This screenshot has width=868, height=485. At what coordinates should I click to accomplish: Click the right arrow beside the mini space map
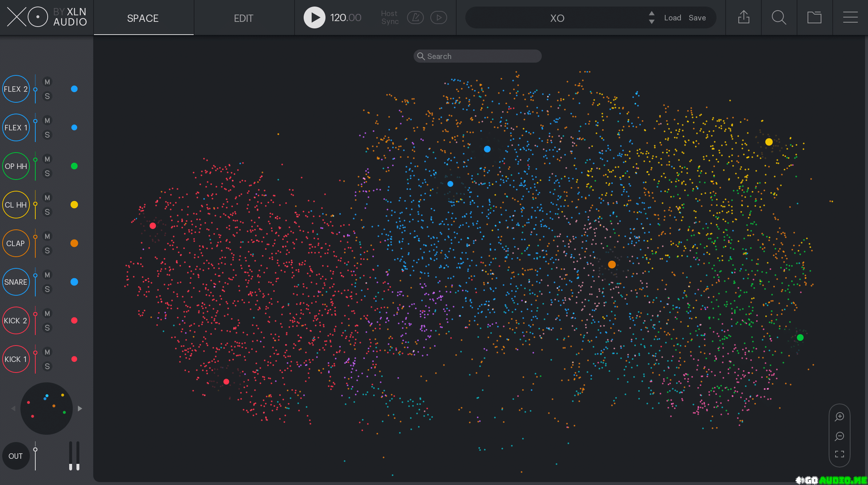click(x=80, y=409)
